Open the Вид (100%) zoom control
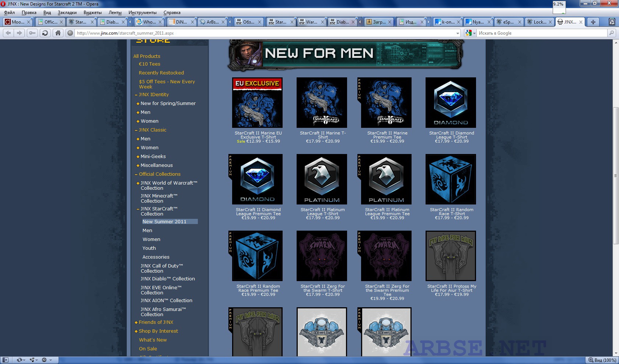 click(602, 360)
